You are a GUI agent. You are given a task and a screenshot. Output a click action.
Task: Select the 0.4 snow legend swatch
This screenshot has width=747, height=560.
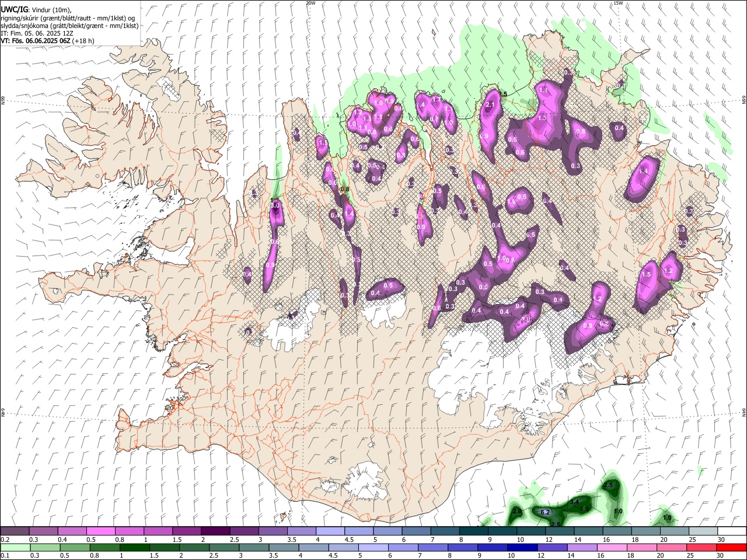point(72,531)
